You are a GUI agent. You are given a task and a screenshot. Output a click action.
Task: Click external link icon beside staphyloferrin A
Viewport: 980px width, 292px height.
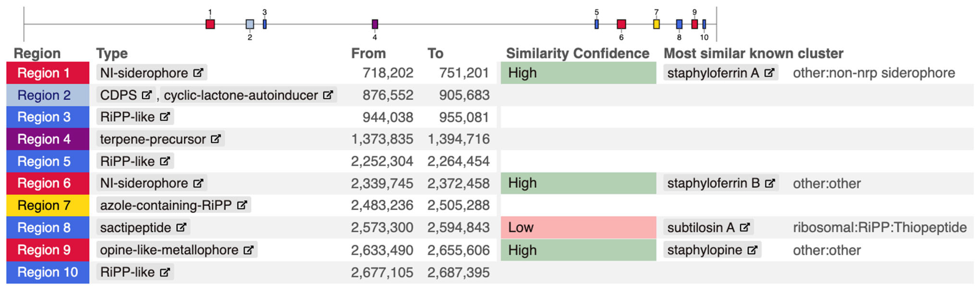click(x=769, y=73)
